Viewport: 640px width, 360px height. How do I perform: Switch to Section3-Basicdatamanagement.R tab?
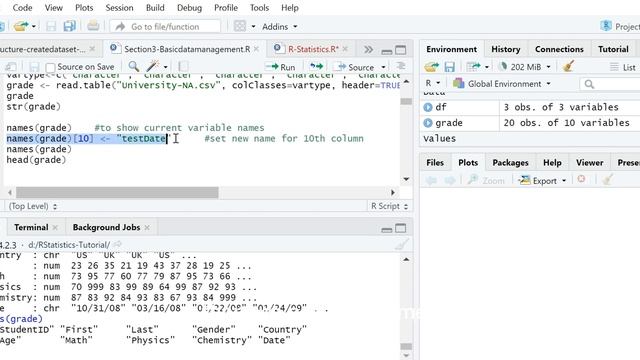187,49
